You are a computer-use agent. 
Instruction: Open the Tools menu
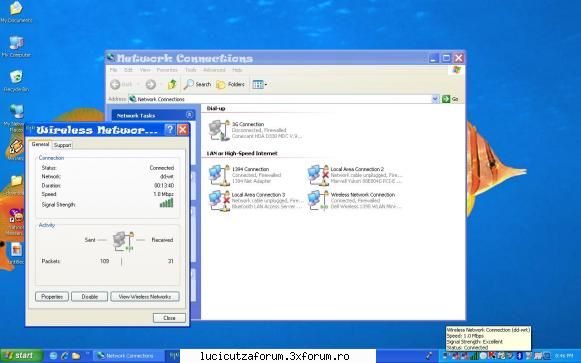click(190, 70)
